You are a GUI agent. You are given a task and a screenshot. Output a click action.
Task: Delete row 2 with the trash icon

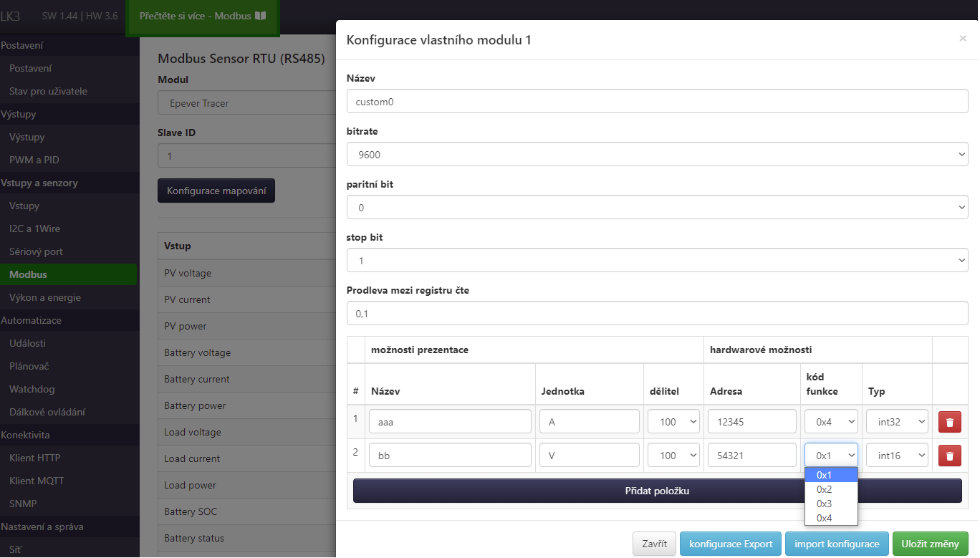click(949, 455)
